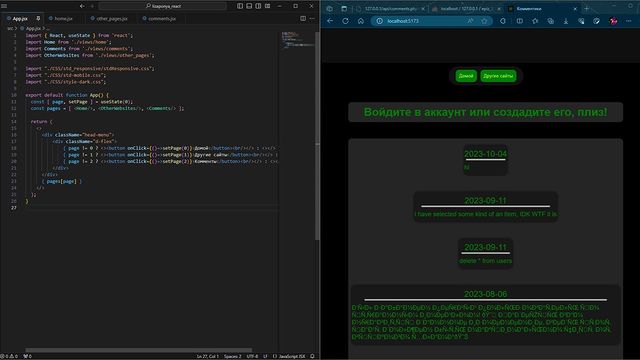Image resolution: width=640 pixels, height=360 pixels.
Task: Open the editor's more actions menu
Action: click(x=312, y=18)
